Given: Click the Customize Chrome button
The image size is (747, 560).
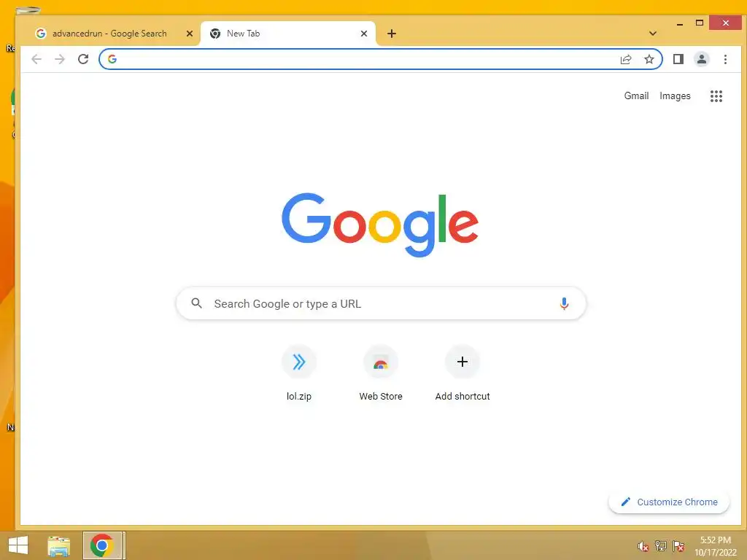Looking at the screenshot, I should pos(669,502).
